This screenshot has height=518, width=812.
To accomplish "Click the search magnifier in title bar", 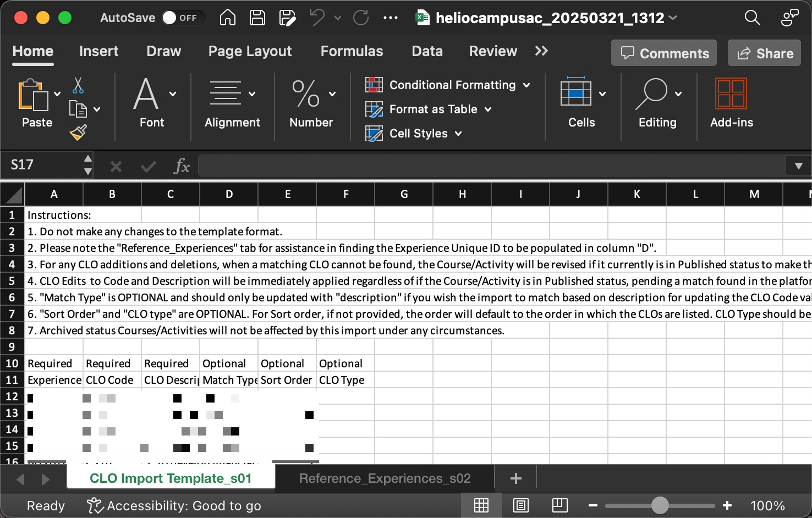I will 751,18.
